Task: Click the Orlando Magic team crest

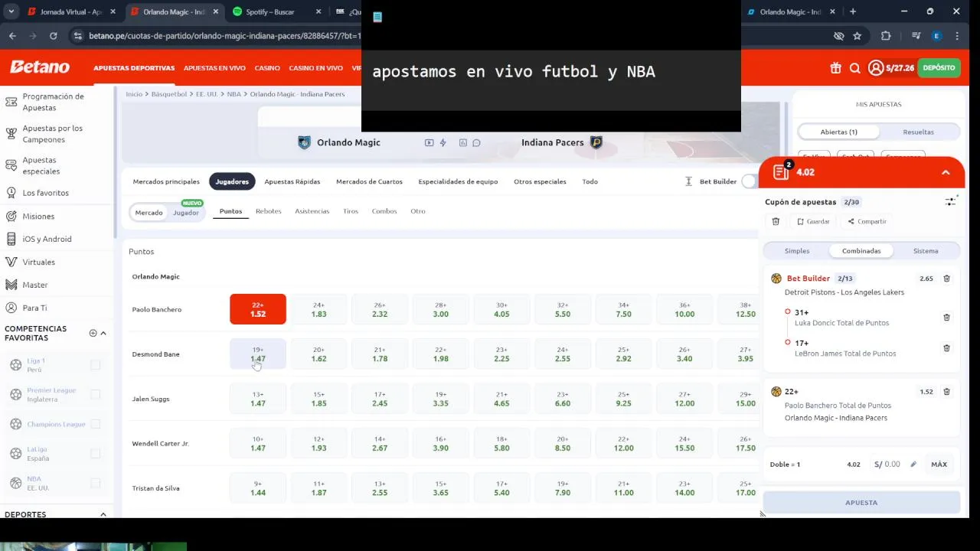Action: tap(304, 142)
